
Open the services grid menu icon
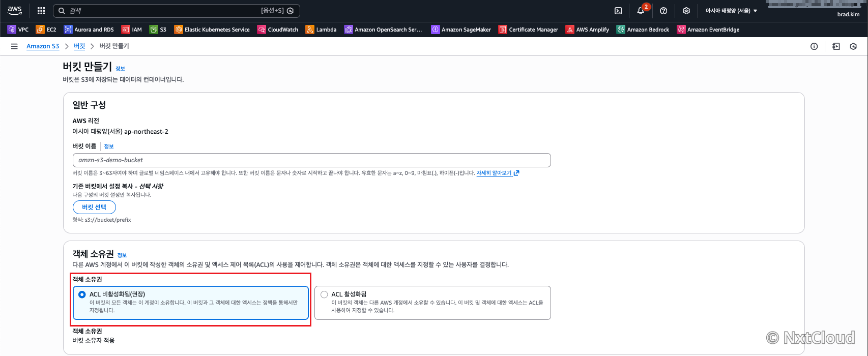click(41, 11)
